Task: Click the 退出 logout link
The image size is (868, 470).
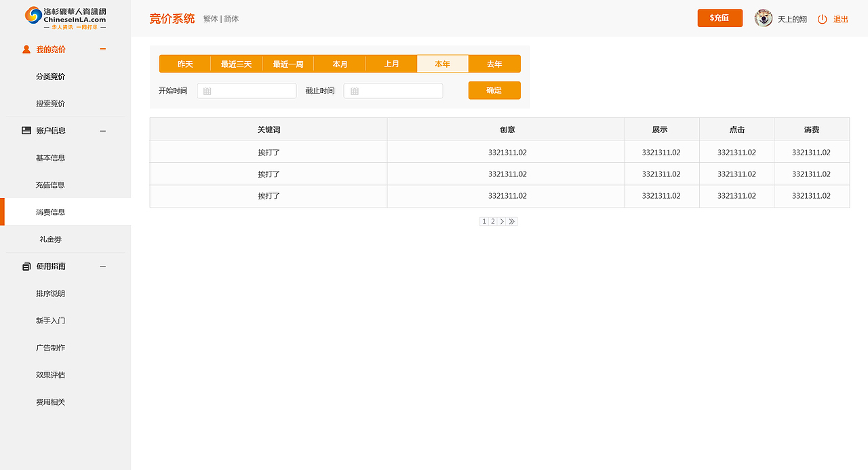Action: tap(841, 19)
